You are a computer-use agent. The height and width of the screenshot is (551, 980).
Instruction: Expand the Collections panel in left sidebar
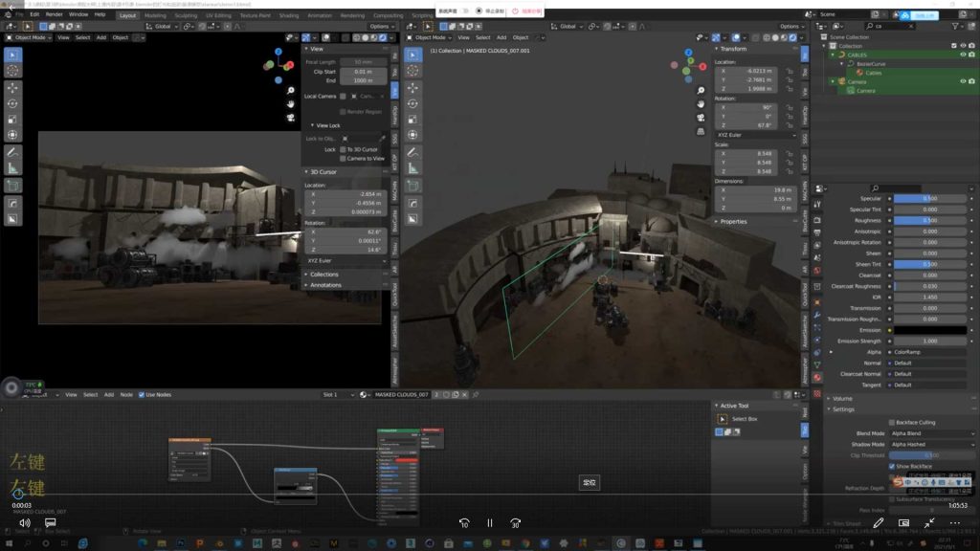pyautogui.click(x=323, y=275)
